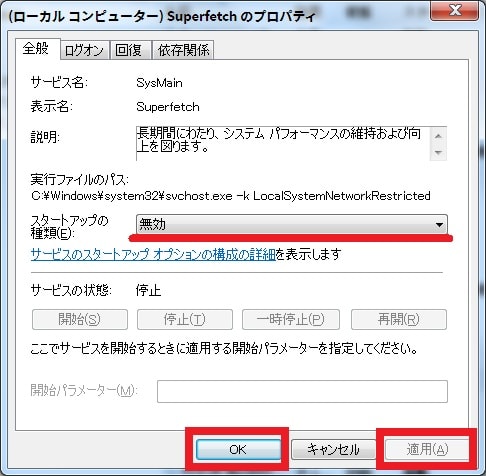Switch to the 全般 tab
Image resolution: width=486 pixels, height=476 pixels.
(38, 49)
